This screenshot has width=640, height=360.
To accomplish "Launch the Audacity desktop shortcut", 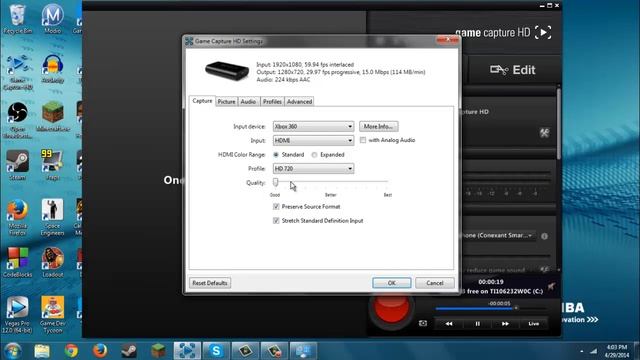I will click(x=52, y=69).
